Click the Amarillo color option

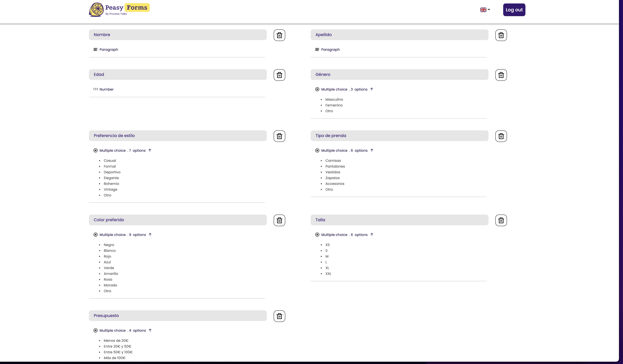coord(111,274)
